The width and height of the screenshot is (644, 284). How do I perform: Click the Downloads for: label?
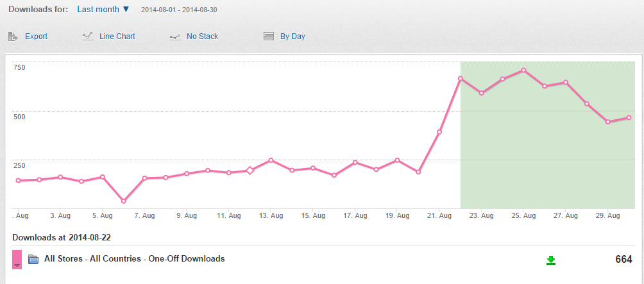38,9
